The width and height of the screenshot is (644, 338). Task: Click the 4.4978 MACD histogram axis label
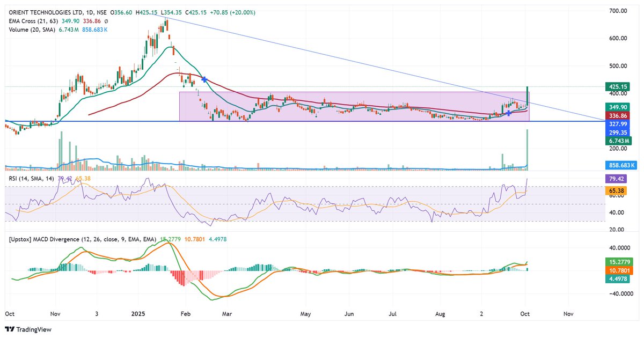[x=617, y=279]
